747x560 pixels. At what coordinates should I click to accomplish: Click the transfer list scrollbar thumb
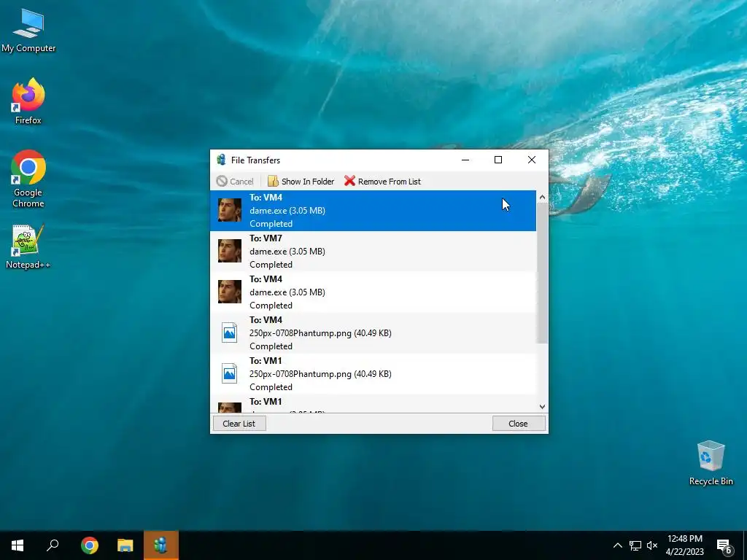pos(542,273)
